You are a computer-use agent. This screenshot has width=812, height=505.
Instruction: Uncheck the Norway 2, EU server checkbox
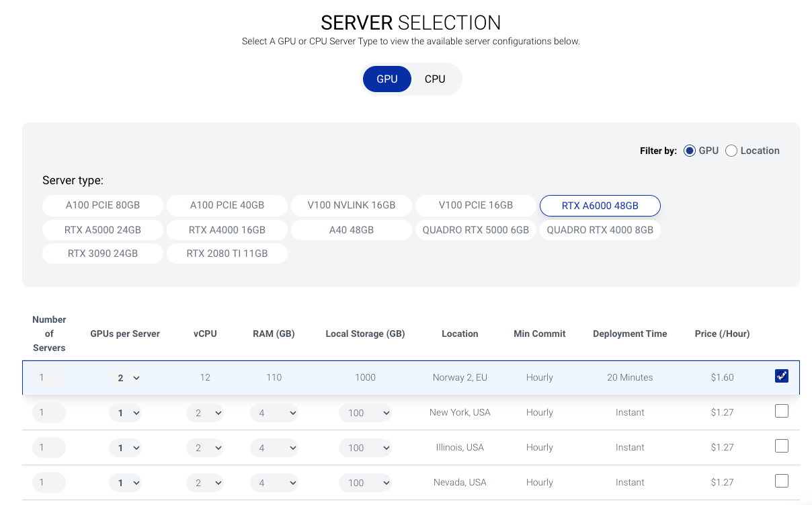(x=781, y=377)
